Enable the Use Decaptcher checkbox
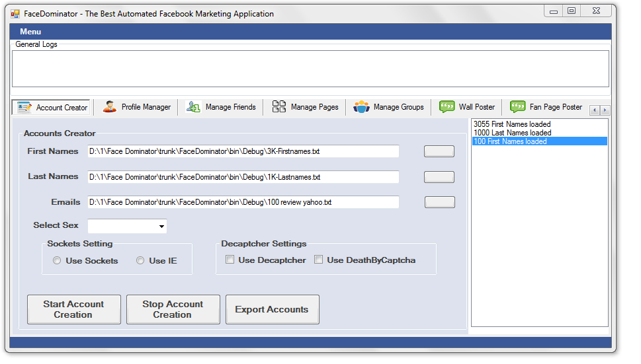The image size is (641, 364). pyautogui.click(x=230, y=260)
